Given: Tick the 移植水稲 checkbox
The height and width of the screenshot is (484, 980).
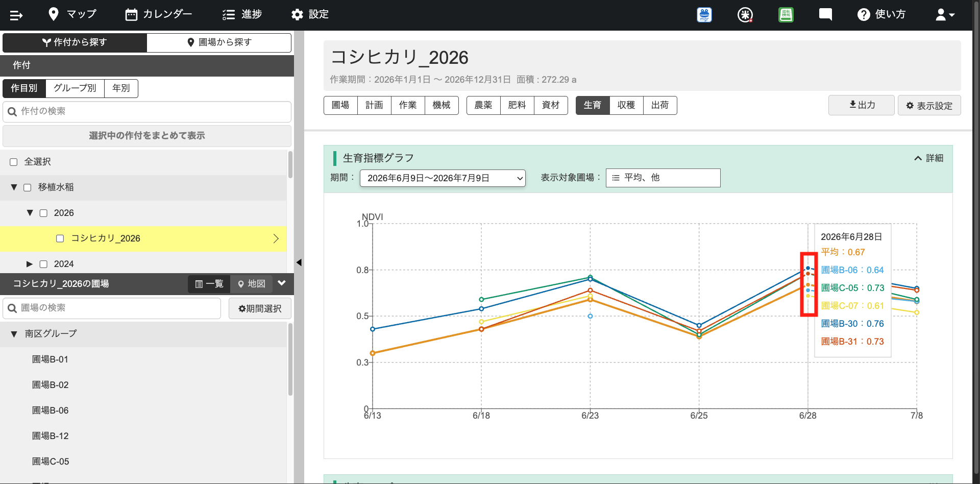Looking at the screenshot, I should [x=28, y=187].
